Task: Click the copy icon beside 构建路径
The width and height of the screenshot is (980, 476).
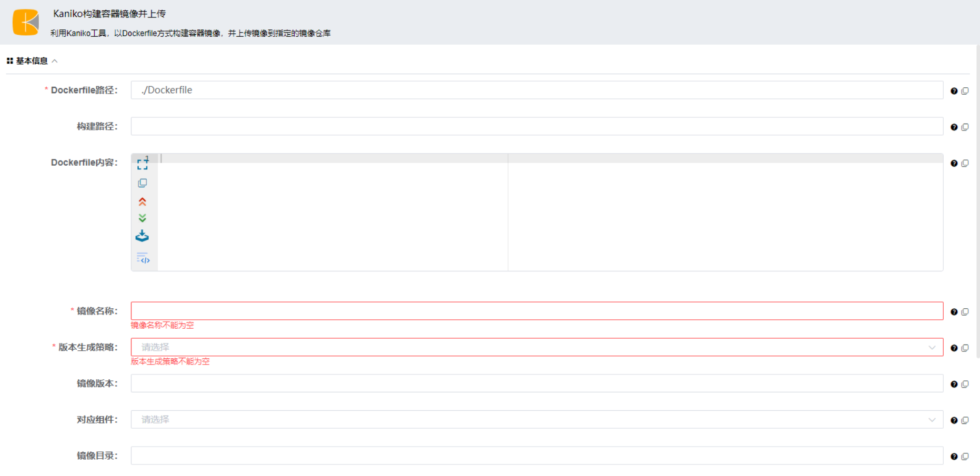Action: pyautogui.click(x=965, y=127)
